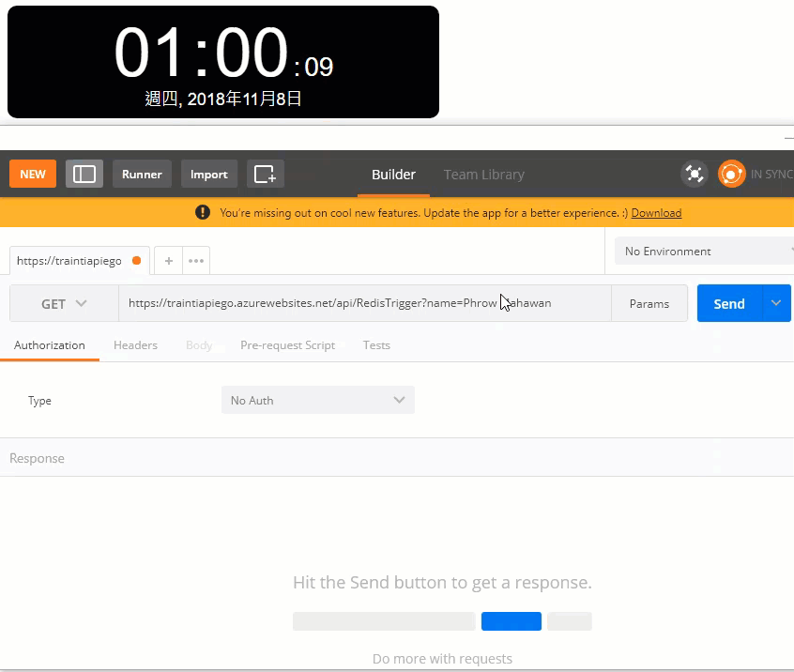The width and height of the screenshot is (794, 672).
Task: Switch to the Team Library tab
Action: click(x=484, y=175)
